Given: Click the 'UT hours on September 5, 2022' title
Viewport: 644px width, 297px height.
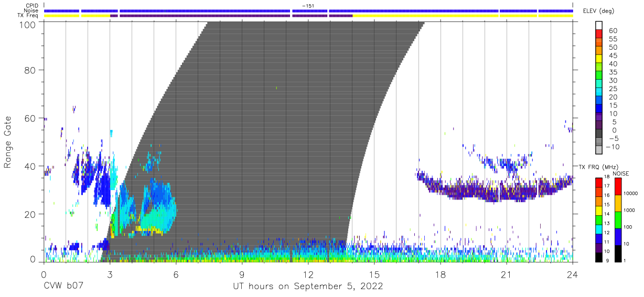Looking at the screenshot, I should click(308, 287).
